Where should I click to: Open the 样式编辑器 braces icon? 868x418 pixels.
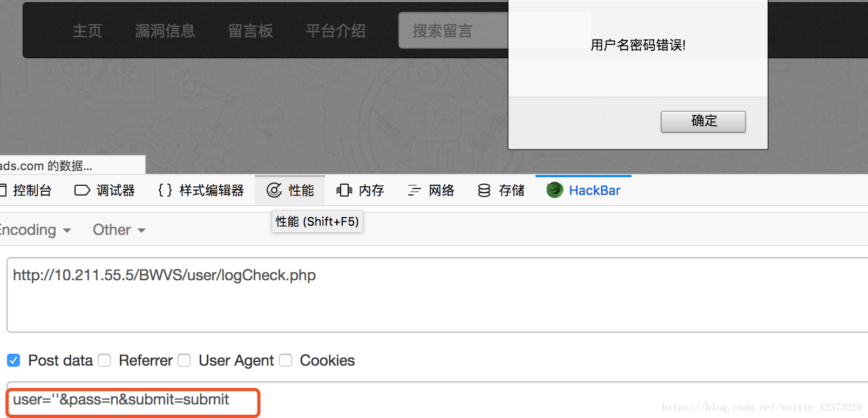coord(165,190)
